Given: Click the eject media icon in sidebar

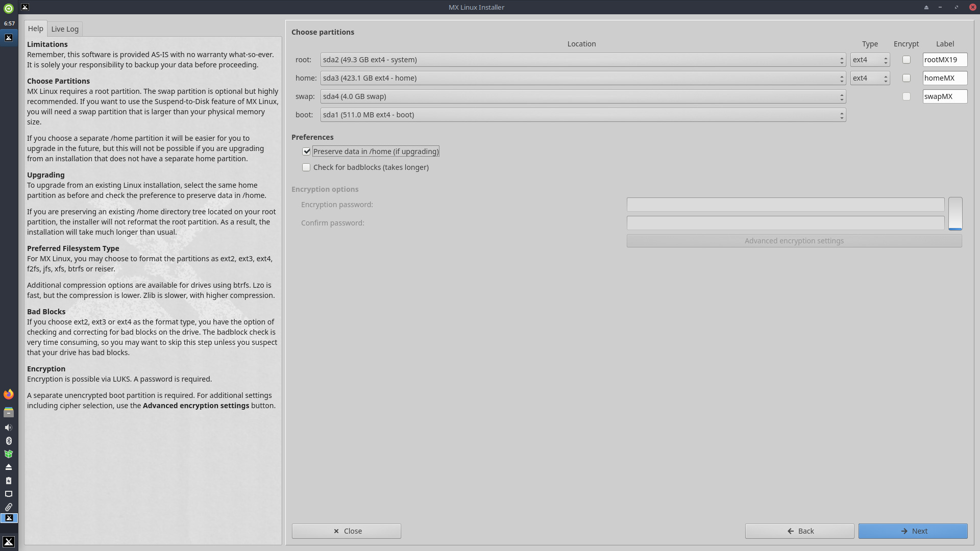Looking at the screenshot, I should point(8,467).
